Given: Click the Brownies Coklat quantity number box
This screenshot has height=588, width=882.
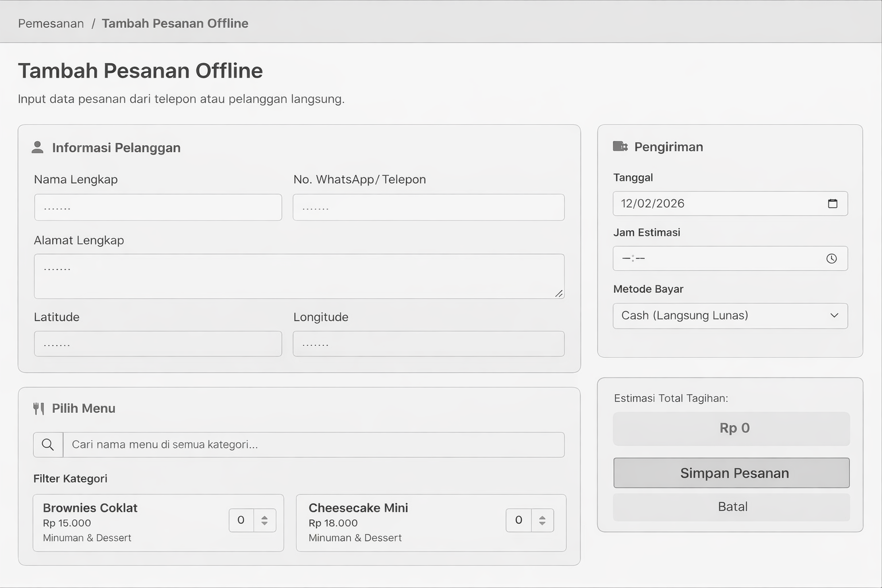Looking at the screenshot, I should [241, 521].
